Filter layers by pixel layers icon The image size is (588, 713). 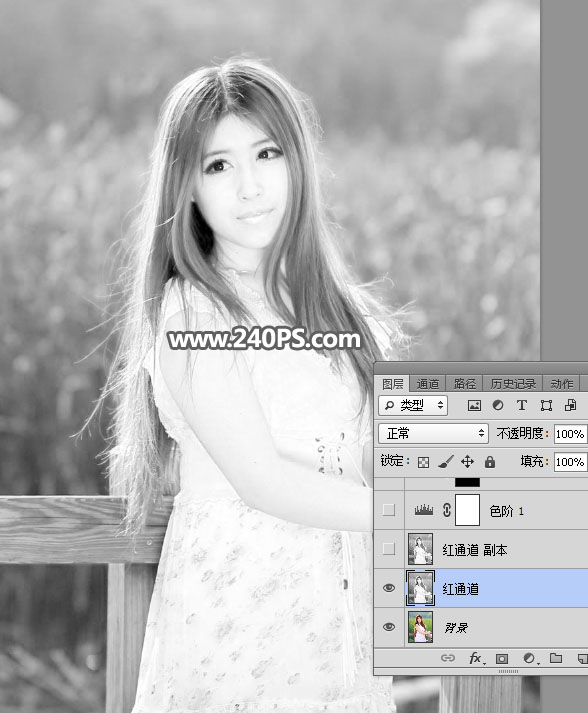point(474,405)
